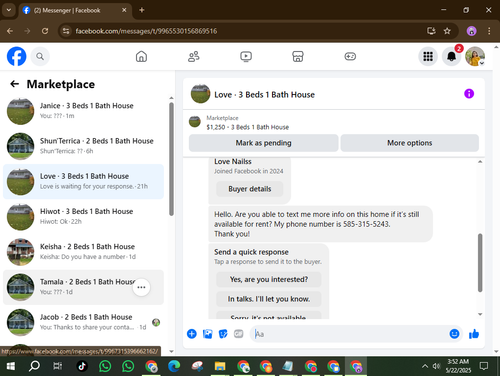Send quick response Yes, are you interested?

(269, 279)
